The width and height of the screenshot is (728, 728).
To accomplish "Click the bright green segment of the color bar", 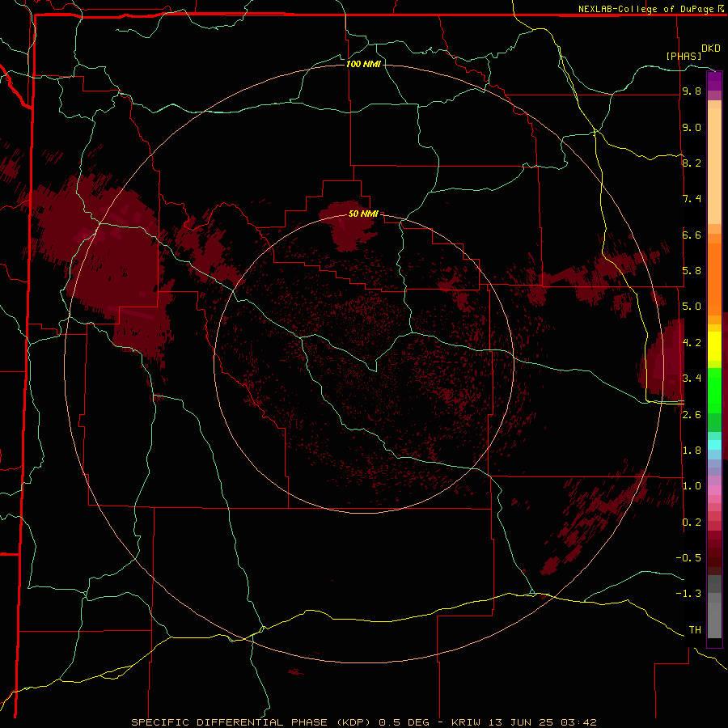I will [714, 389].
